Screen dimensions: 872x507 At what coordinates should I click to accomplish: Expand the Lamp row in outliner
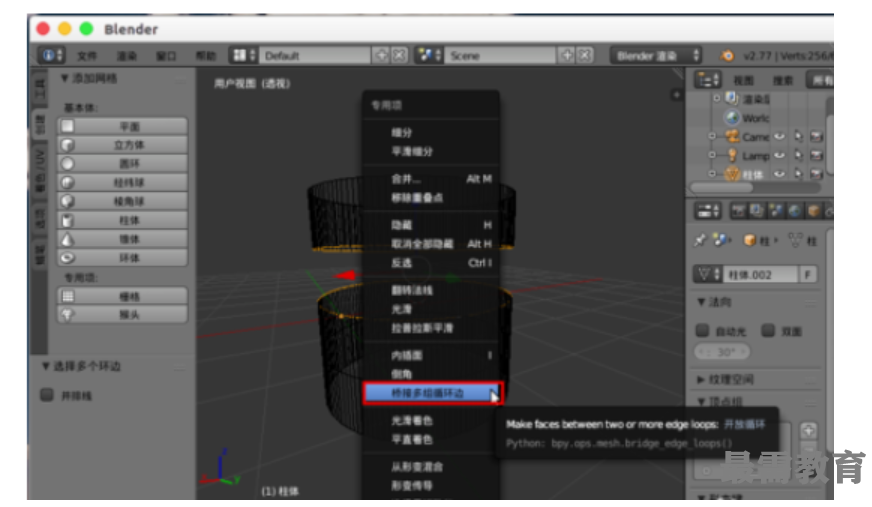coord(711,155)
